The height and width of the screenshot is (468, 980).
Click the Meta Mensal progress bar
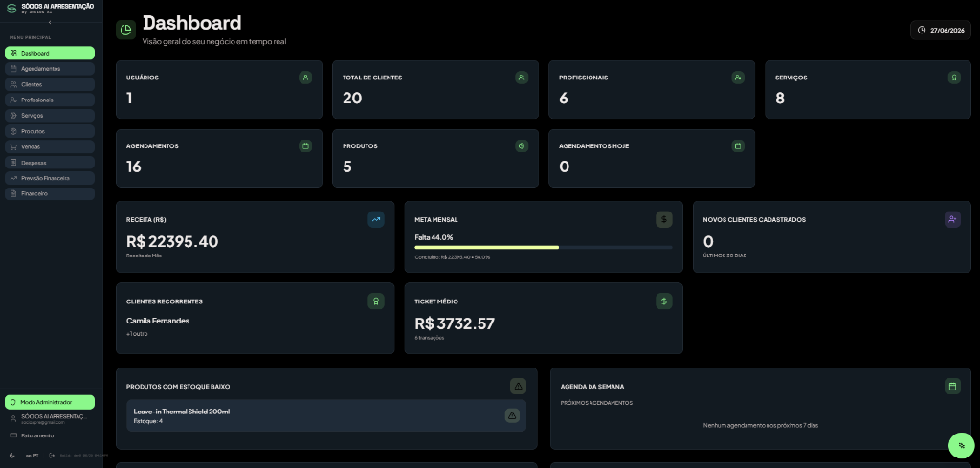tap(544, 248)
